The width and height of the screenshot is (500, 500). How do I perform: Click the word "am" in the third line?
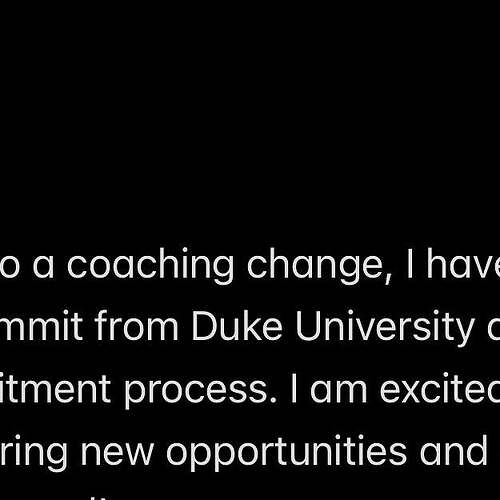click(x=339, y=391)
